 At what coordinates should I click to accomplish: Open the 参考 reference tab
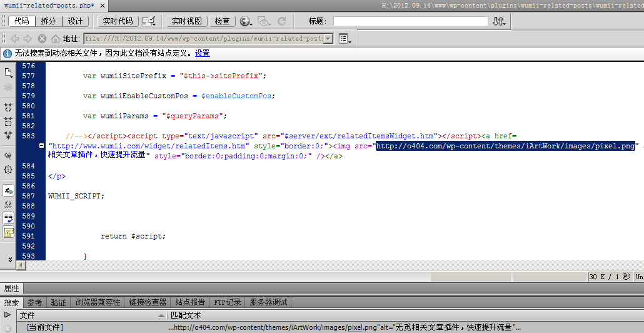pyautogui.click(x=34, y=302)
